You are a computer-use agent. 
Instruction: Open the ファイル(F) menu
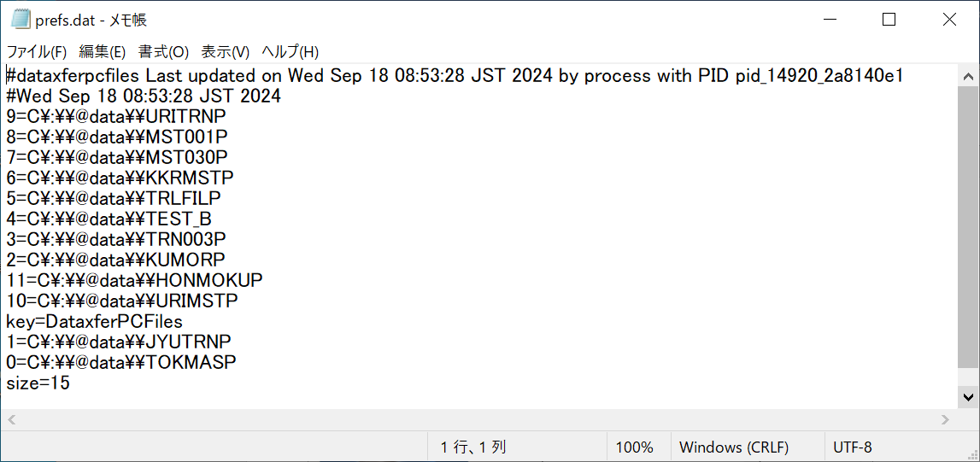tap(37, 52)
